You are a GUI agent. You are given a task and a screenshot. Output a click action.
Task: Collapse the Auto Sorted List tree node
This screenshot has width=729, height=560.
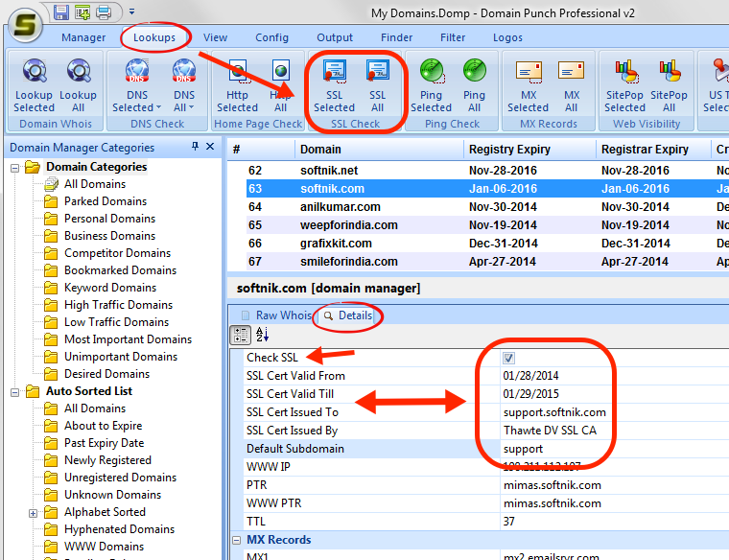pos(15,392)
